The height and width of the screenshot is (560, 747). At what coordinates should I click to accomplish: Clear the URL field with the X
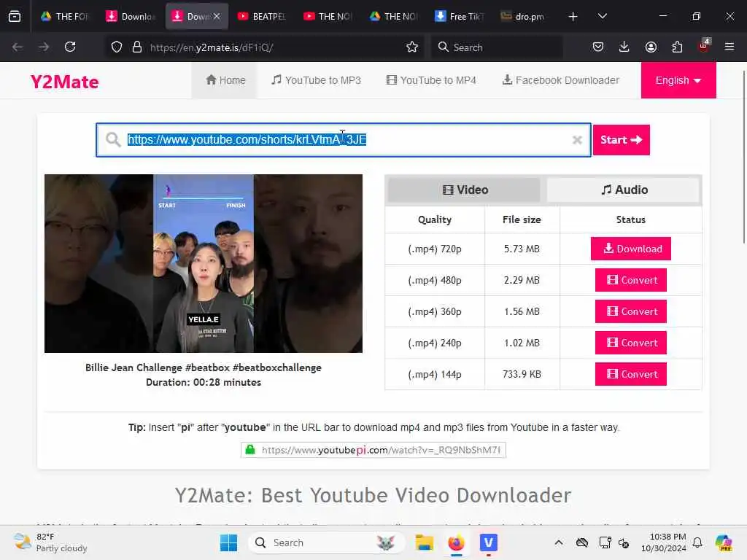point(577,140)
